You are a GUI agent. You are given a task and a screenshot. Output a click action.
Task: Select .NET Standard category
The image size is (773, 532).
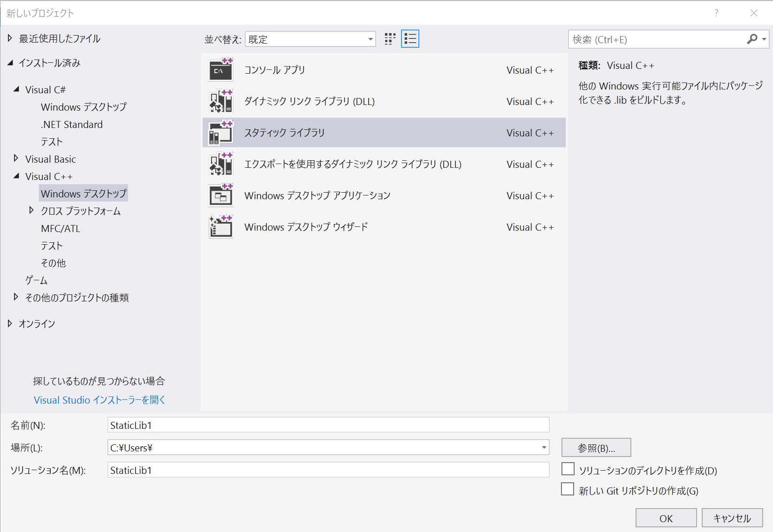72,124
